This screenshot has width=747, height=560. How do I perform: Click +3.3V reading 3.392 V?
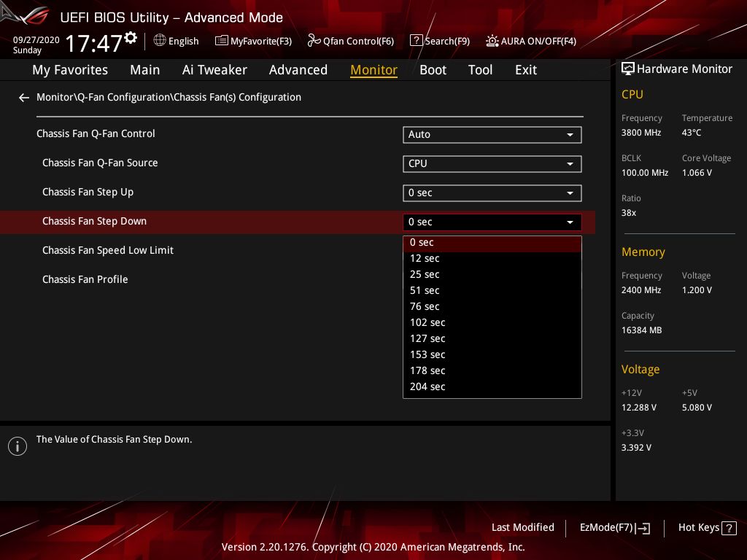click(636, 448)
